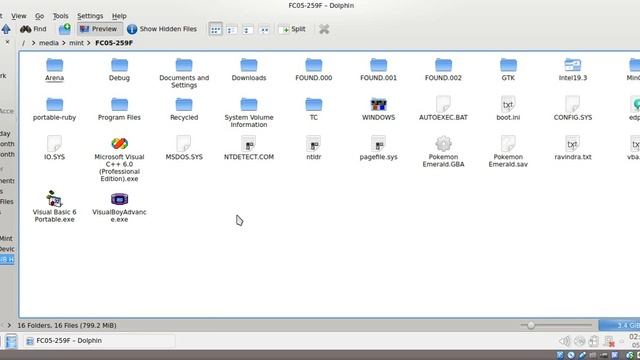Viewport: 640px width, 360px height.
Task: Toggle the Preview button
Action: pyautogui.click(x=99, y=29)
